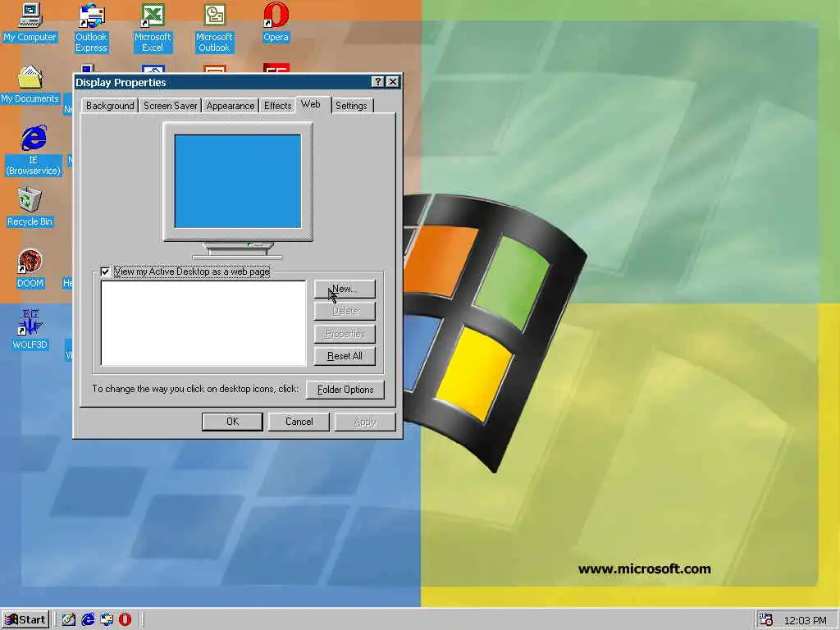The width and height of the screenshot is (840, 630).
Task: Click the monitor preview image
Action: [x=238, y=190]
